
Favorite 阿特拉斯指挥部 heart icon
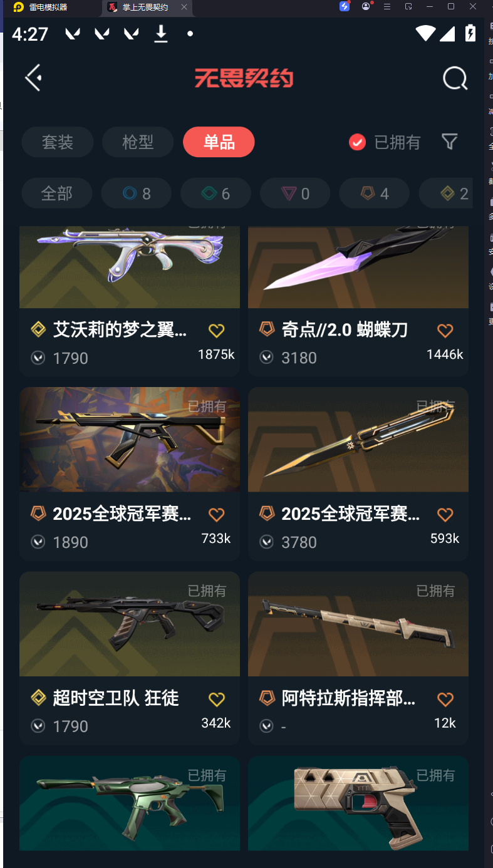coord(445,699)
